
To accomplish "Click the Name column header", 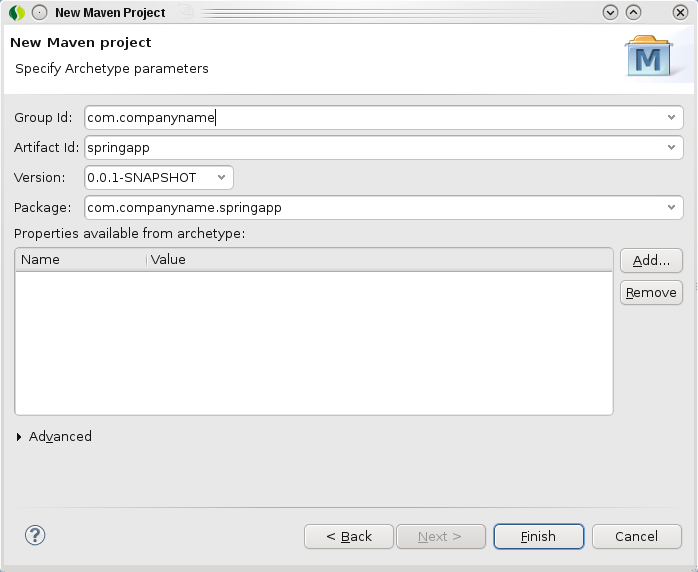I will (x=81, y=260).
